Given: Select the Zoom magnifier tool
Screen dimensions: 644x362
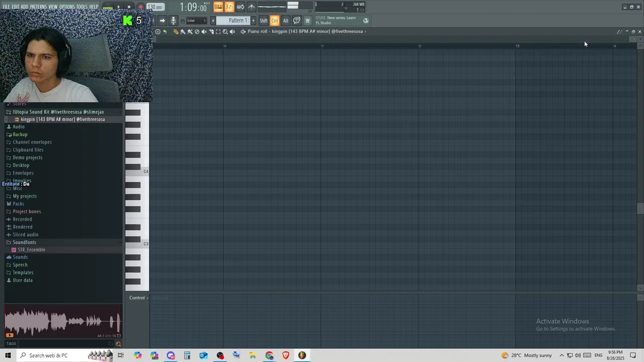Looking at the screenshot, I should (225, 32).
